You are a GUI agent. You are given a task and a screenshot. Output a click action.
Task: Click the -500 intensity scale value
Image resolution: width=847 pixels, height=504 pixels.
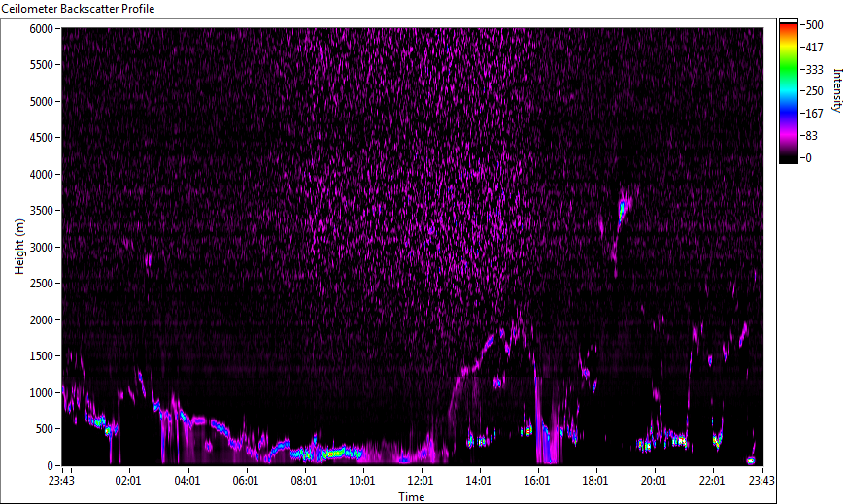click(x=813, y=25)
